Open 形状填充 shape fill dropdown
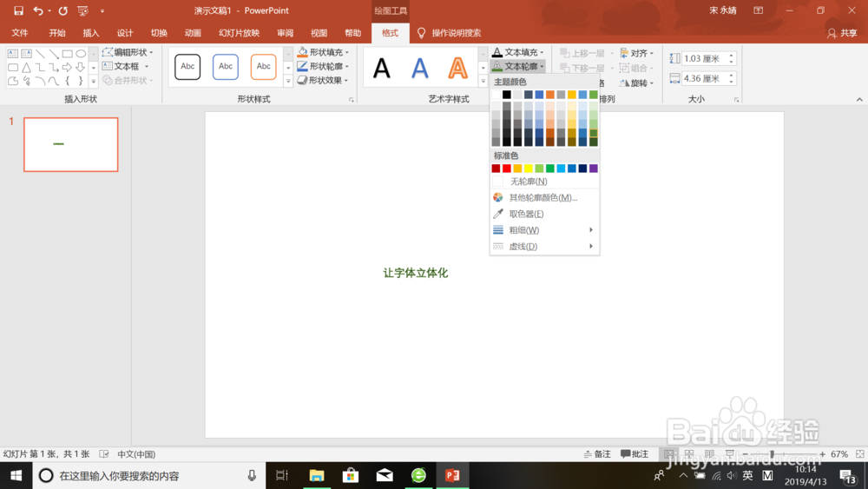The height and width of the screenshot is (489, 868). tap(323, 52)
